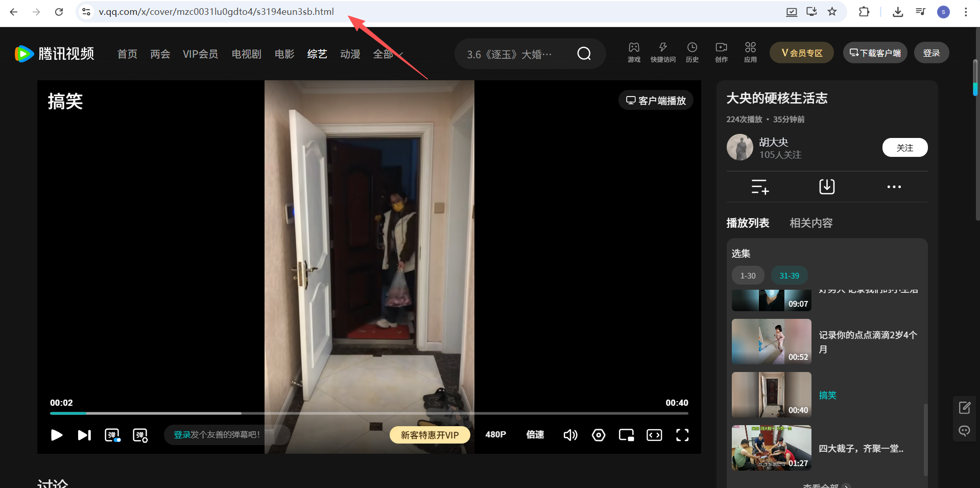Enter fullscreen mode in the video player
980x488 pixels.
coord(682,435)
